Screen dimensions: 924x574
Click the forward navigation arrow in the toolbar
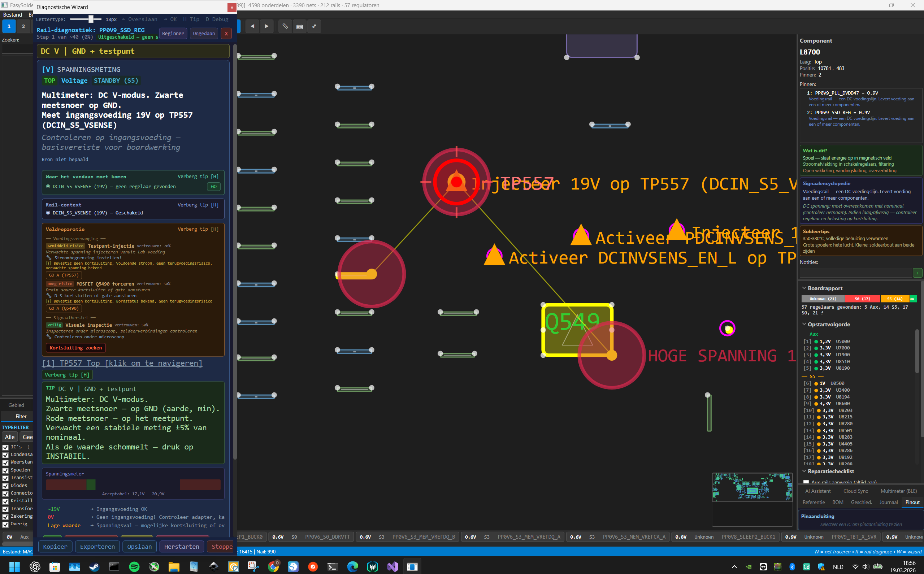266,26
